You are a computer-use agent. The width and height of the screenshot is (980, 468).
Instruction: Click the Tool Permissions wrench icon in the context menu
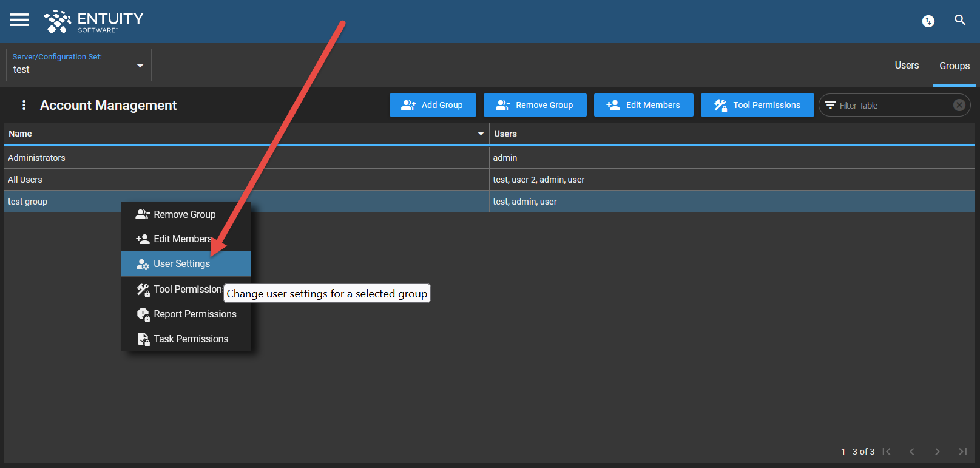[143, 290]
